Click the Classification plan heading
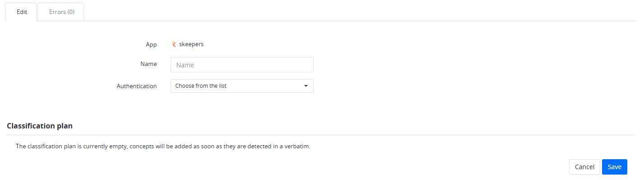 40,126
